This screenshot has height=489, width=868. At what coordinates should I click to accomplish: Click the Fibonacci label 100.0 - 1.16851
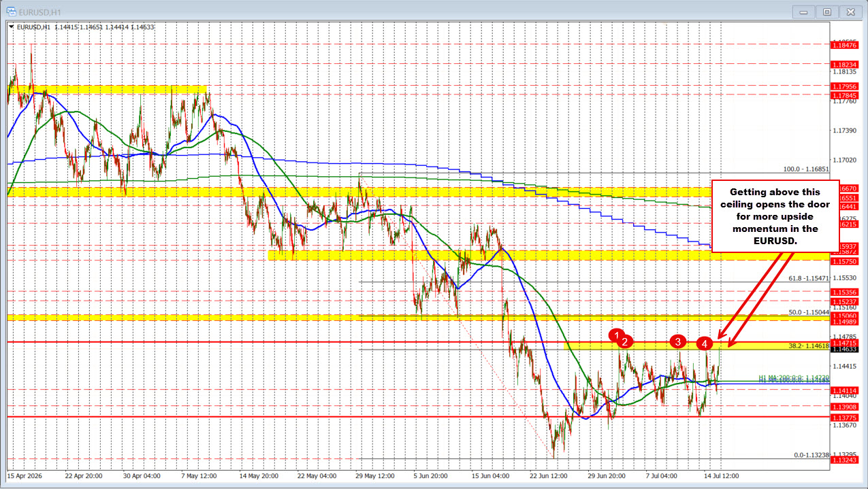[806, 169]
